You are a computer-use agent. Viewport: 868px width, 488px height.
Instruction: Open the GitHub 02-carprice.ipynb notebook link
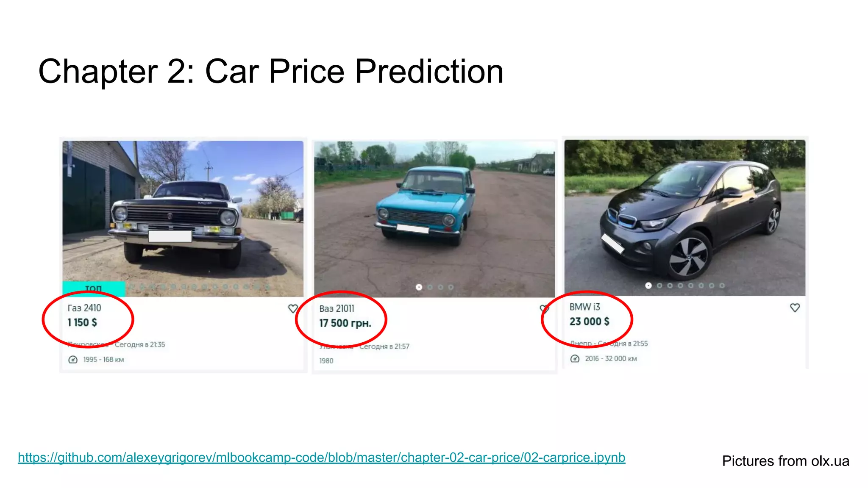(321, 457)
